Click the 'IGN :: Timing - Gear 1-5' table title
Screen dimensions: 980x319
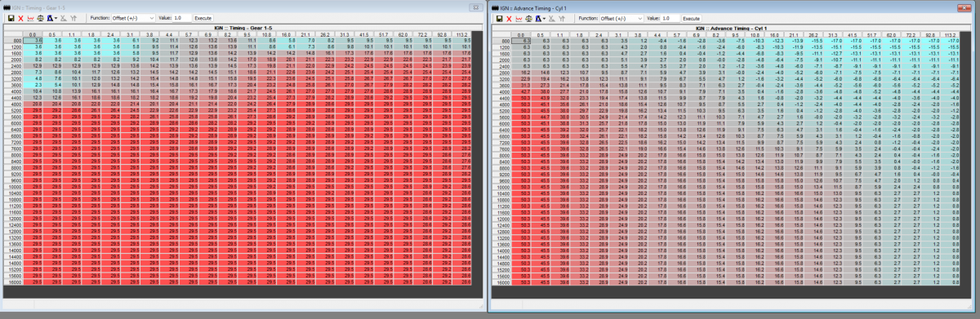pos(243,28)
